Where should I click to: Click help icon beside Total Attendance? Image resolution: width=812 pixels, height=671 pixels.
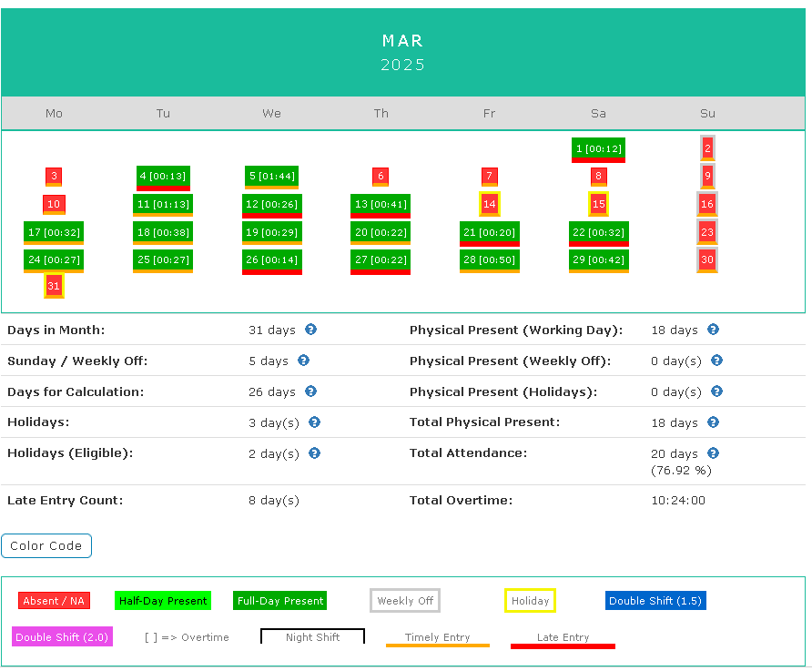[713, 453]
